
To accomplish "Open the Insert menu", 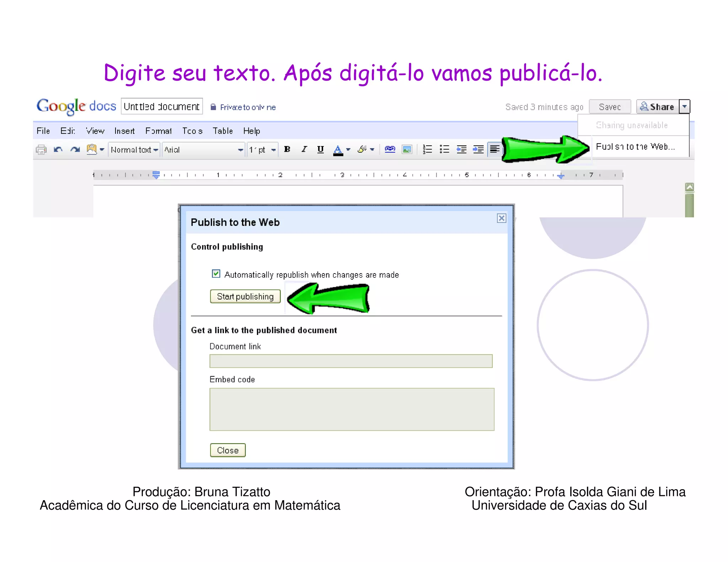I will [x=124, y=131].
